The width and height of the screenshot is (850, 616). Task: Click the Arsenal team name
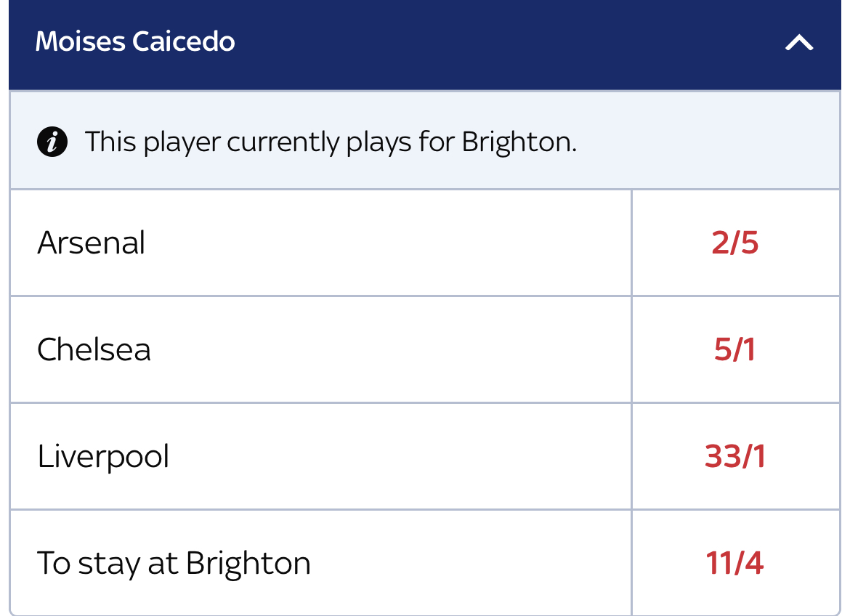pos(91,243)
